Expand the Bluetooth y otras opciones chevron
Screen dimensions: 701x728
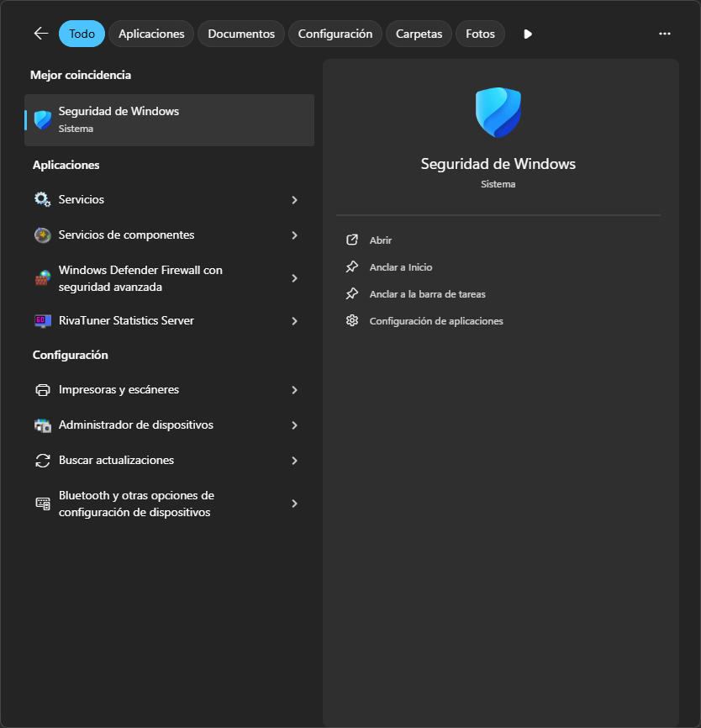point(294,504)
